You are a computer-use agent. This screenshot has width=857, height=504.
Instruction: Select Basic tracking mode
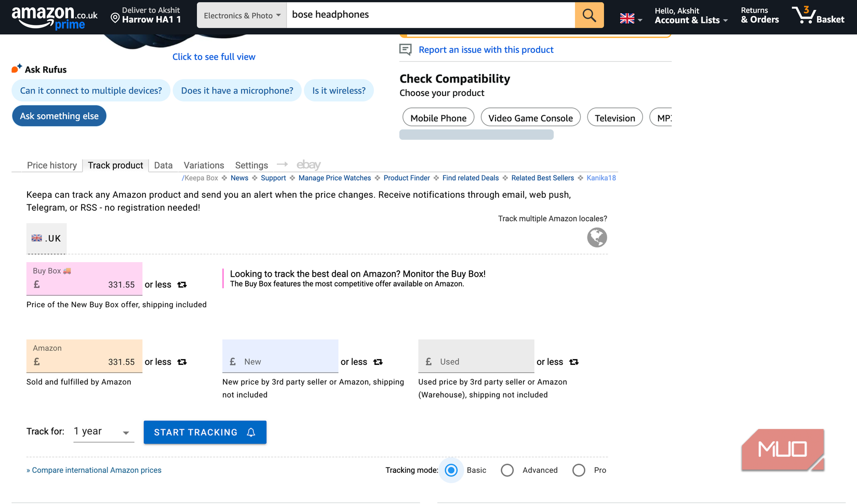(x=451, y=470)
